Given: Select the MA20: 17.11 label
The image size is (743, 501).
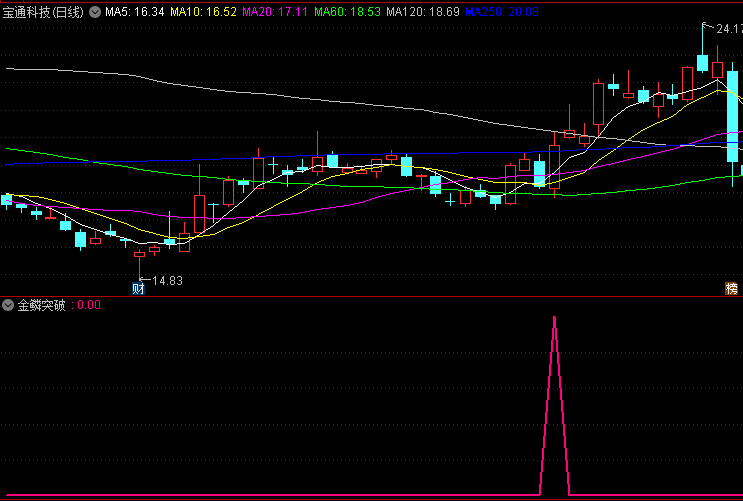Looking at the screenshot, I should (x=275, y=12).
